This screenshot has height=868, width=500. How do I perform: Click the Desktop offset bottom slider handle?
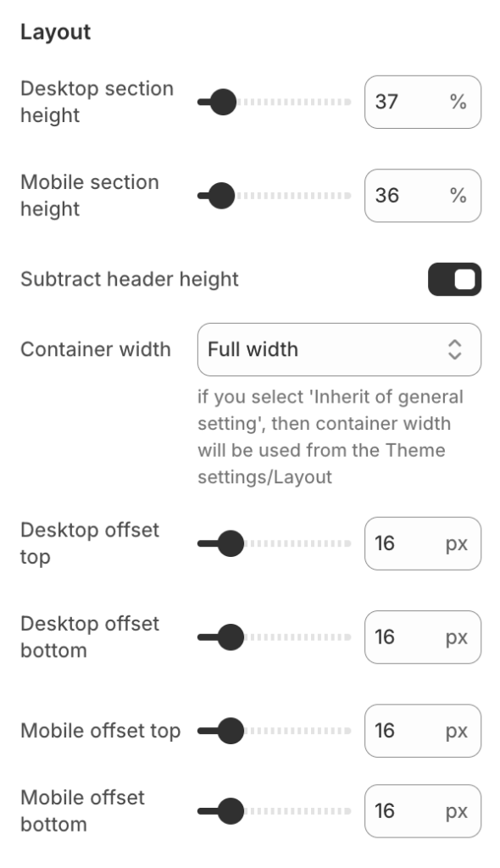coord(231,637)
